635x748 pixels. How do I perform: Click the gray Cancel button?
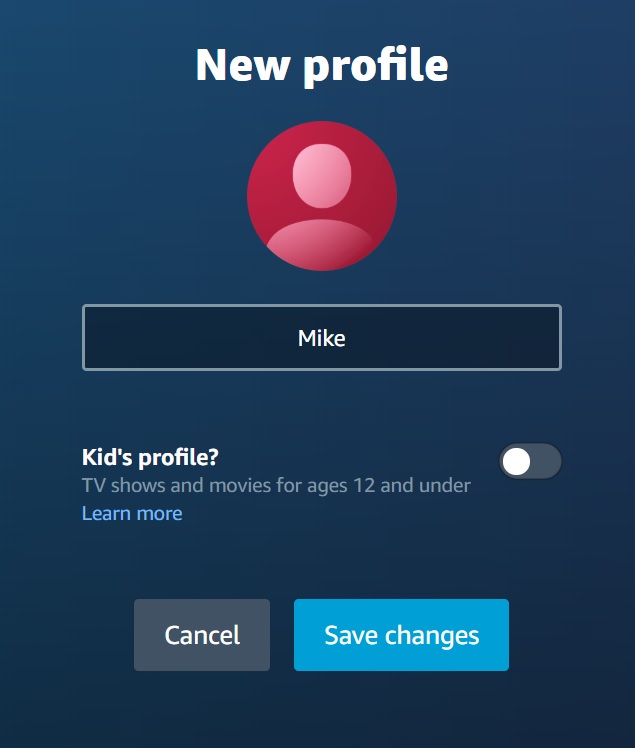click(202, 635)
